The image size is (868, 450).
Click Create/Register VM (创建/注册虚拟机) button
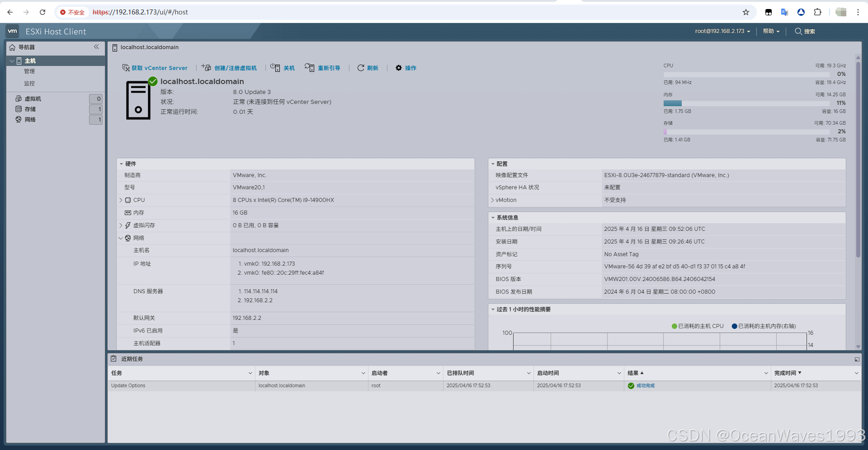(236, 68)
